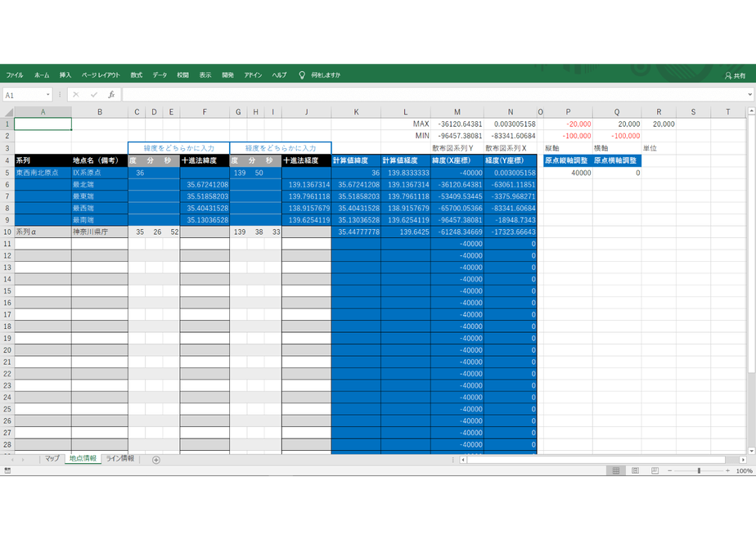Switch to the ホーム ribbon tab
The width and height of the screenshot is (756, 540).
(x=42, y=75)
